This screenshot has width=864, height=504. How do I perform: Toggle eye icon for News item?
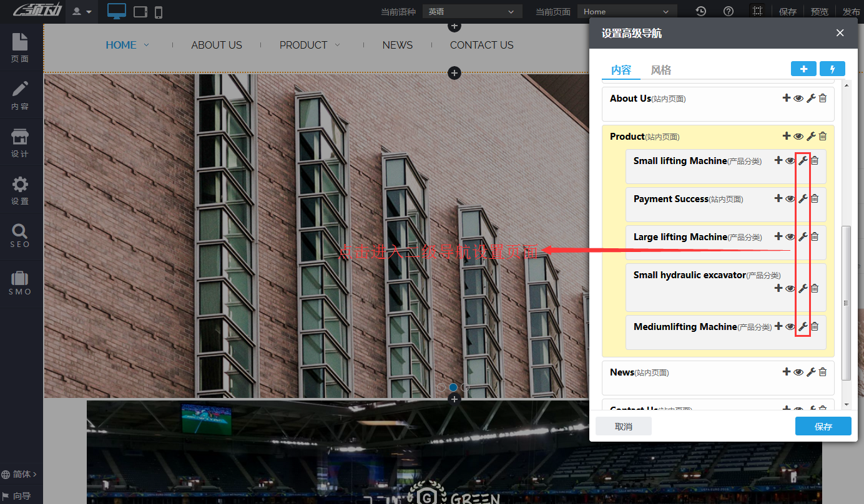[798, 372]
